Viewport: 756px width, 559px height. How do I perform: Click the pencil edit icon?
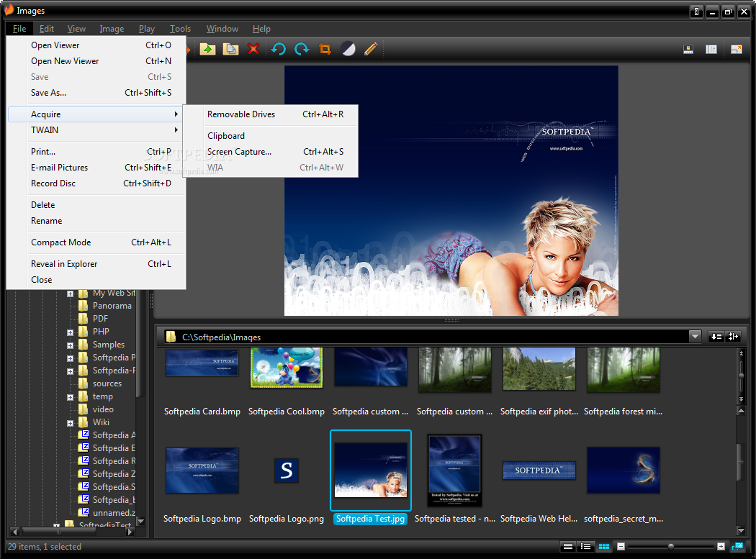click(371, 49)
